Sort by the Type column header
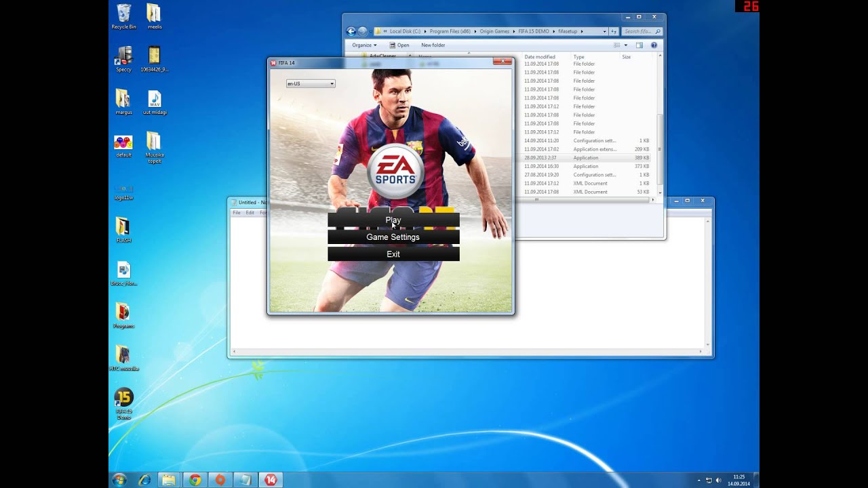 [x=578, y=57]
